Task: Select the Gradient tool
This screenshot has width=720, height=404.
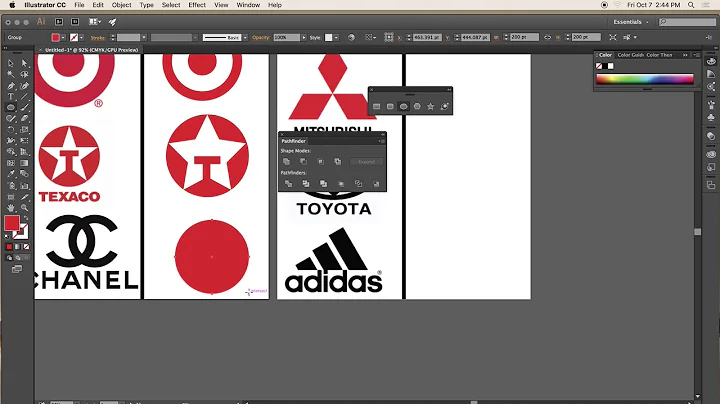Action: click(24, 163)
